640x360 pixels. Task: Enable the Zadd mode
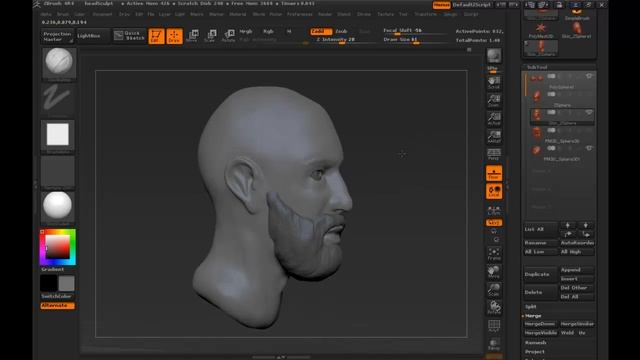pyautogui.click(x=321, y=31)
